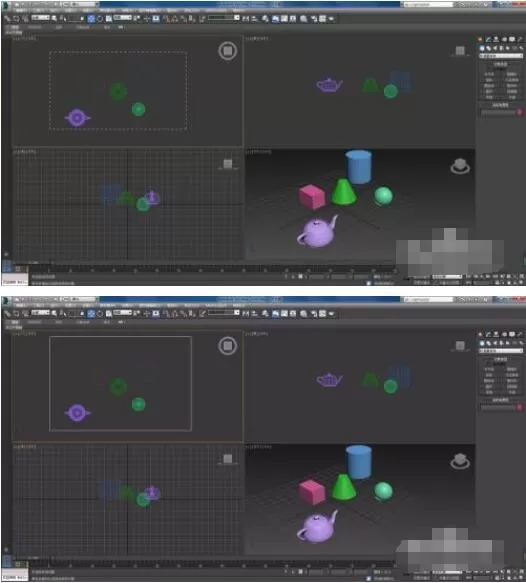This screenshot has width=526, height=583.
Task: Switch to Hierarchy panel tab in upper screenshot
Action: 496,39
